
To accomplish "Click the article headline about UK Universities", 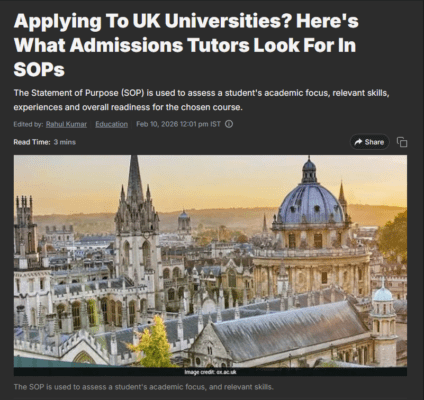I will coord(186,45).
